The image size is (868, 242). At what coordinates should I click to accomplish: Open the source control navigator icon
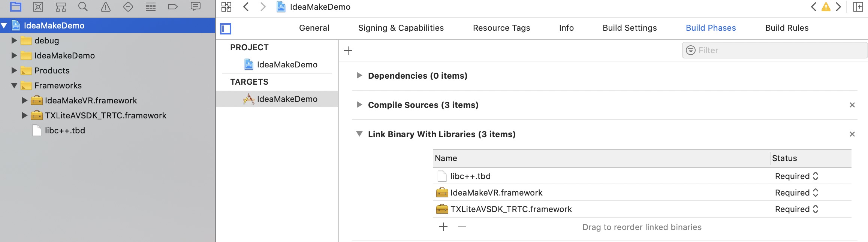click(x=38, y=7)
